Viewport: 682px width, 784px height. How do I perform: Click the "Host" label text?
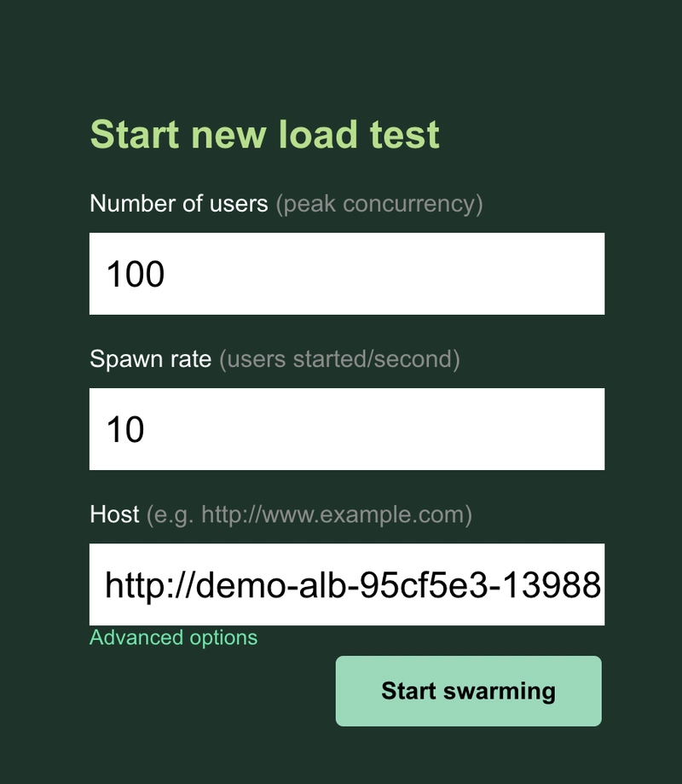114,514
